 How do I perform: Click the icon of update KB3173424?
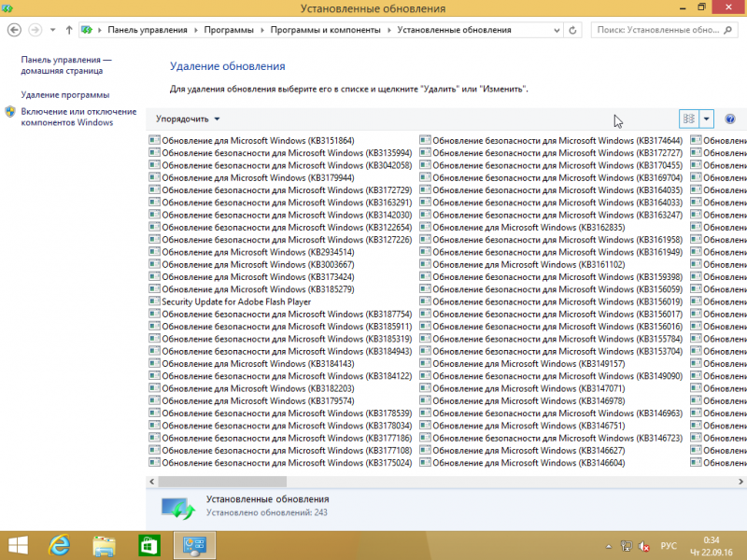click(154, 276)
